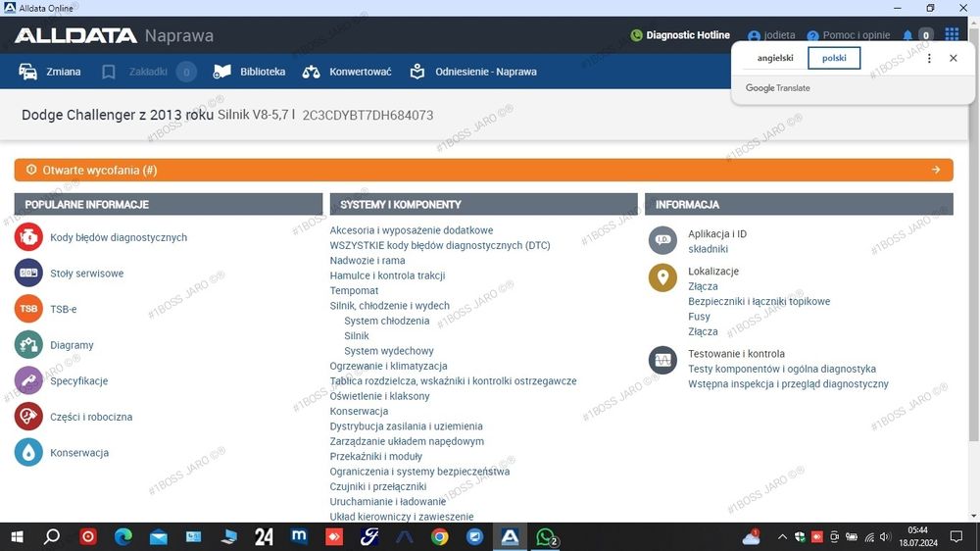The width and height of the screenshot is (980, 551).
Task: Open Pomoc i opinie help menu
Action: [848, 35]
